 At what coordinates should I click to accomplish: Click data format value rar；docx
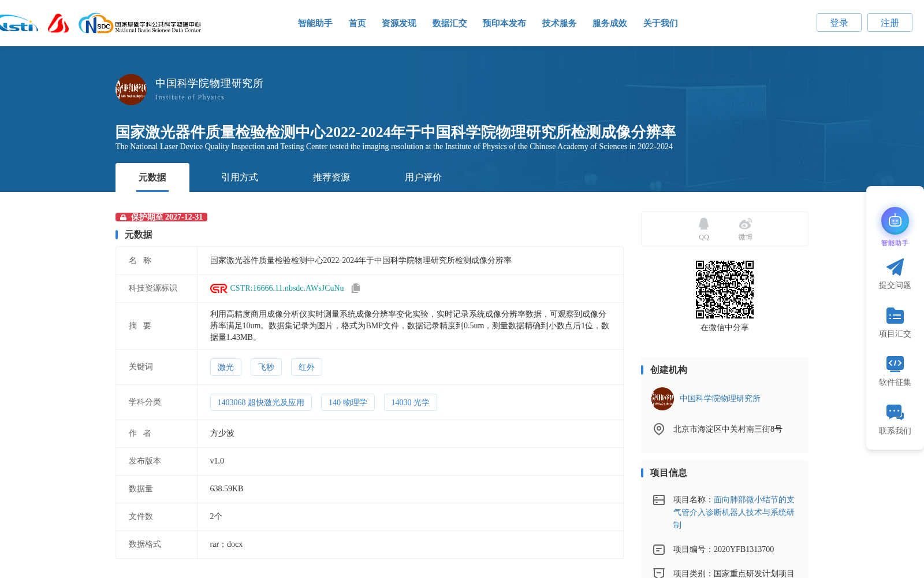226,544
